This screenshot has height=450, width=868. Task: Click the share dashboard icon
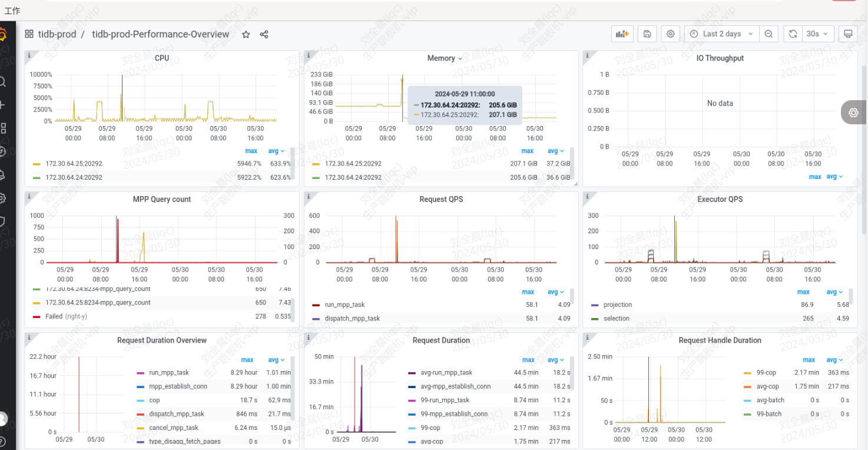coord(264,34)
